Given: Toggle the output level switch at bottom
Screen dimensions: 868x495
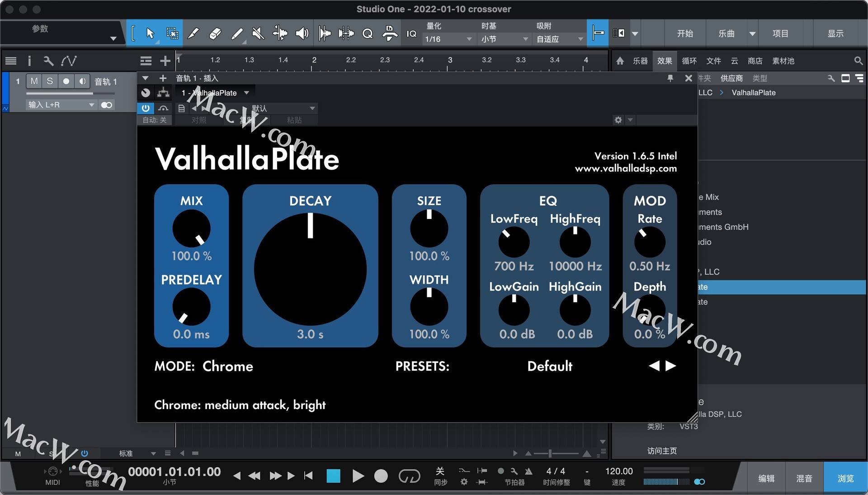Looking at the screenshot, I should [x=699, y=481].
